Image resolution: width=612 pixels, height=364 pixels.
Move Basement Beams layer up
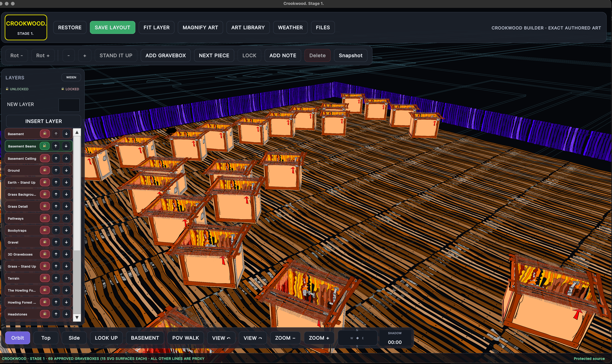click(x=56, y=146)
